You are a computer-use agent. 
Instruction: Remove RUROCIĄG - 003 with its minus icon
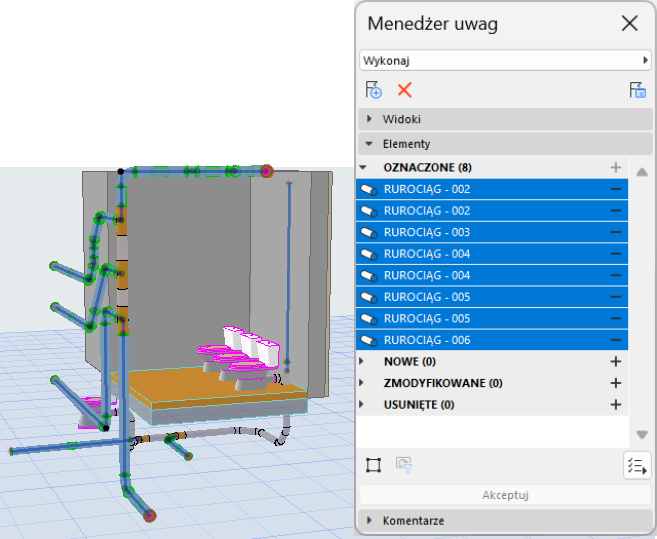click(x=616, y=232)
